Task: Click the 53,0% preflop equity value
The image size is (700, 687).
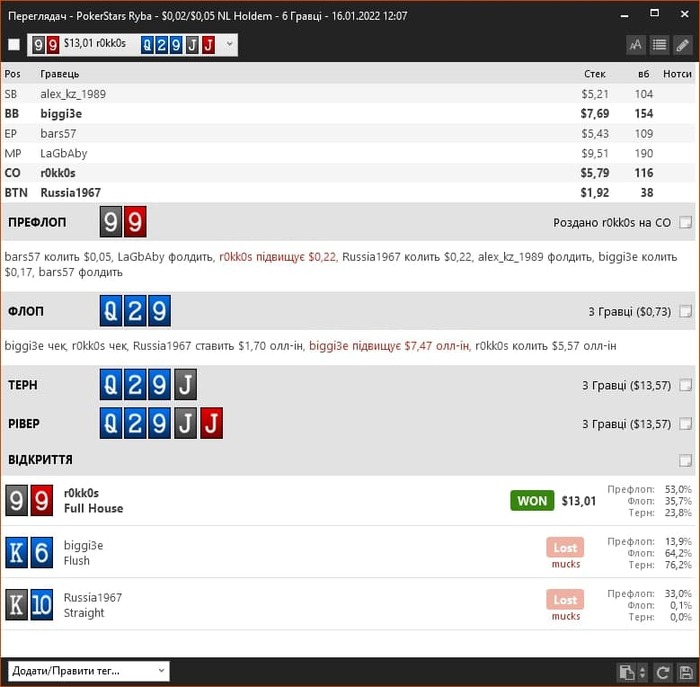Action: 678,489
